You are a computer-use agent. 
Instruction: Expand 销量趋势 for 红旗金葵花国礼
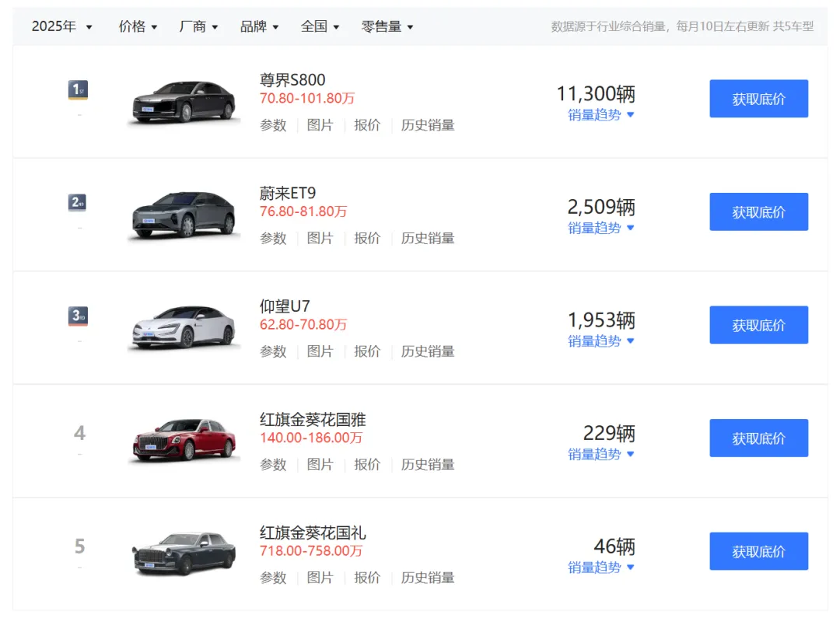[x=601, y=568]
